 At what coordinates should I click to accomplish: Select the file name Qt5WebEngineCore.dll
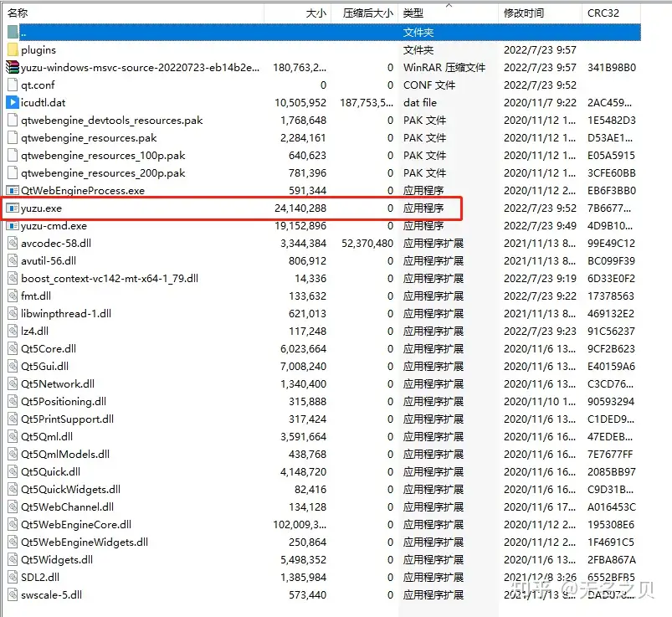click(x=76, y=525)
